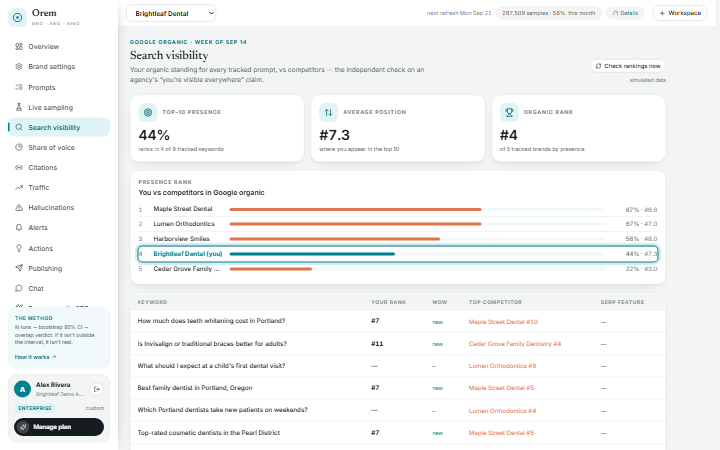Image resolution: width=720 pixels, height=450 pixels.
Task: Click the Your Rank column header
Action: click(388, 302)
